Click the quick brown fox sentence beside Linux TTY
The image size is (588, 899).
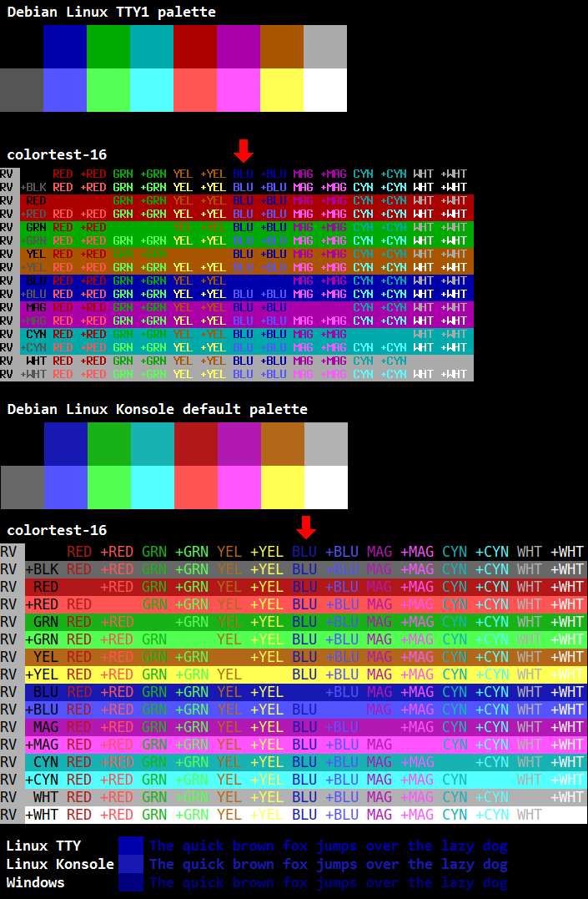tap(329, 846)
